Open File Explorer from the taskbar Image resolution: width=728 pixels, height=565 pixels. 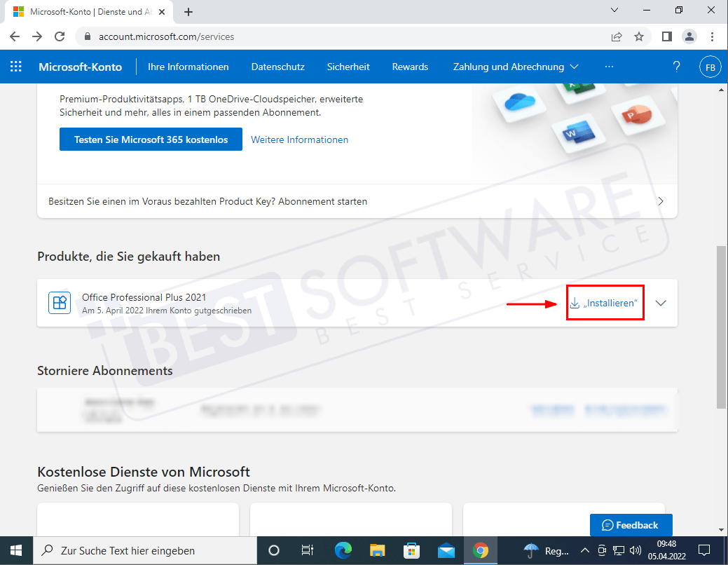point(378,550)
